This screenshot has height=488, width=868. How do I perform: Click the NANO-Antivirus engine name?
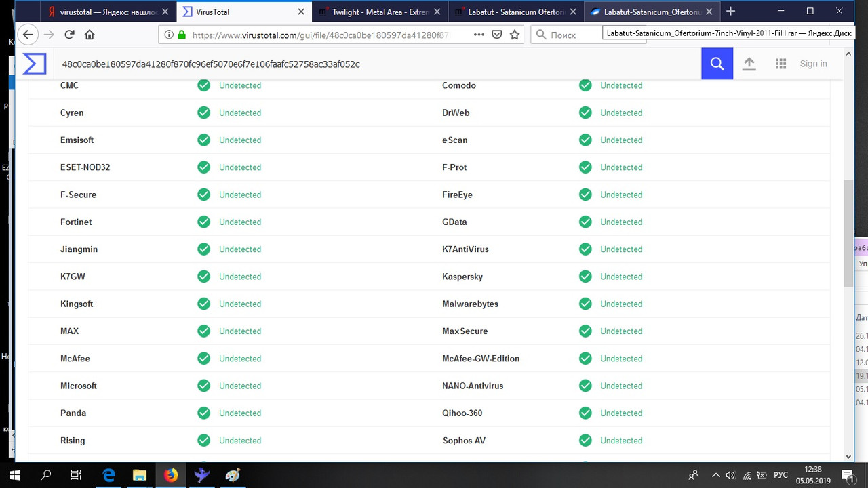point(473,386)
